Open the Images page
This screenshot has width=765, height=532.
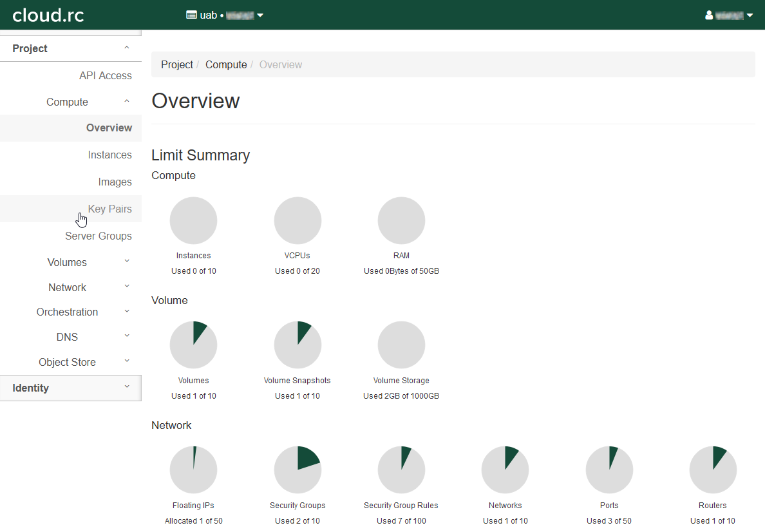(115, 182)
